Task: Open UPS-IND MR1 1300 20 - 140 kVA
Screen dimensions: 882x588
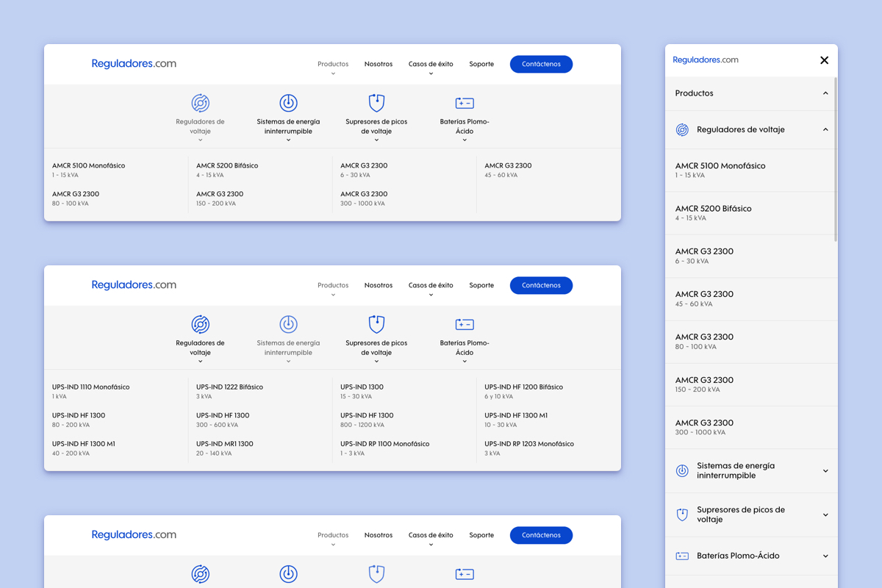Action: tap(225, 448)
